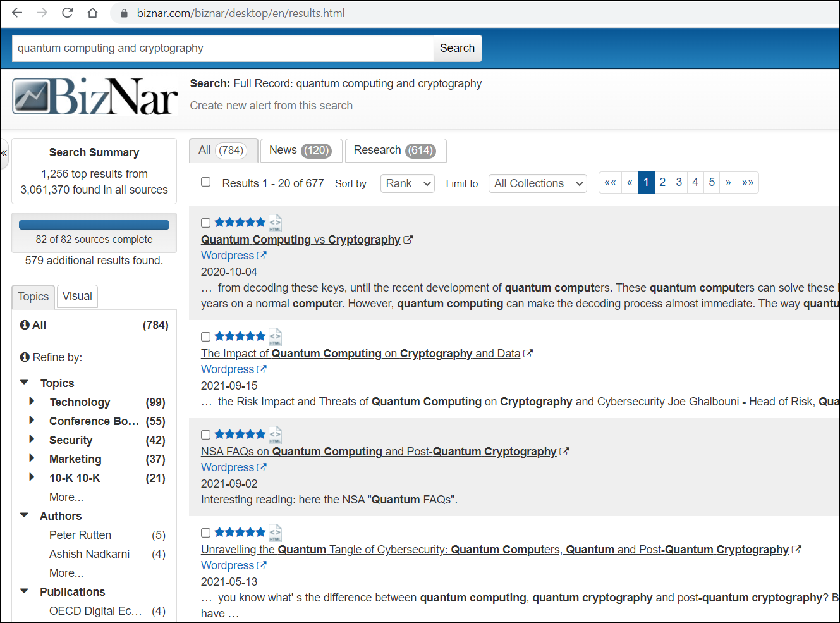840x623 pixels.
Task: Click HTML icon for Unravelling the Quantum Tangle result
Action: pos(275,533)
